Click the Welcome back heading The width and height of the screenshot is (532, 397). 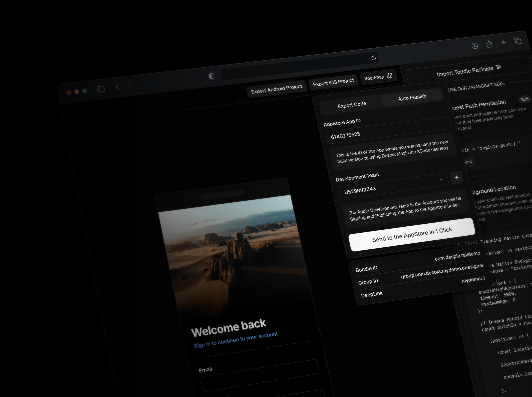tap(228, 328)
